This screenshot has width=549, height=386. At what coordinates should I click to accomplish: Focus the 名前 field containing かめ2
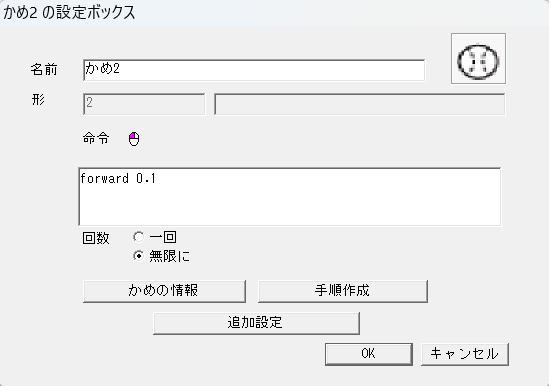[254, 70]
